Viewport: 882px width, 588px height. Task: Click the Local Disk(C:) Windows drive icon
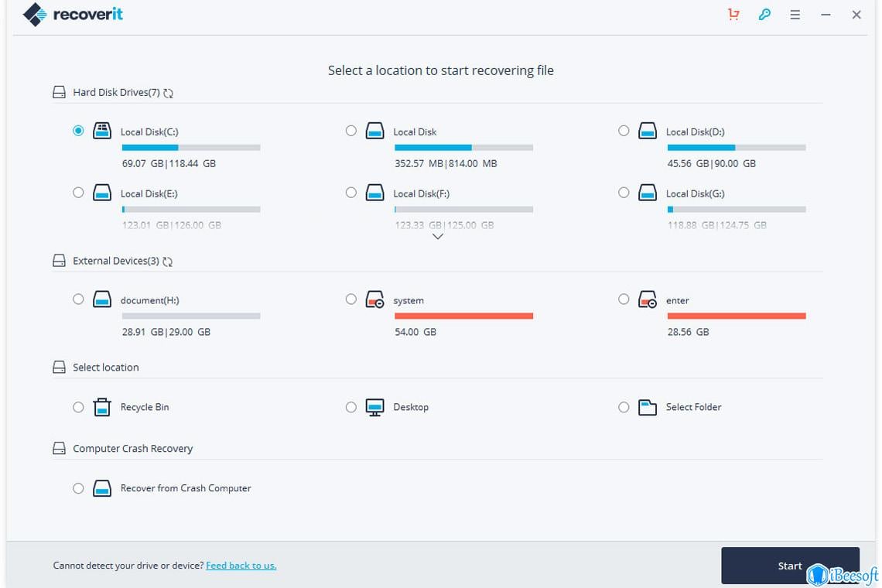pos(102,132)
